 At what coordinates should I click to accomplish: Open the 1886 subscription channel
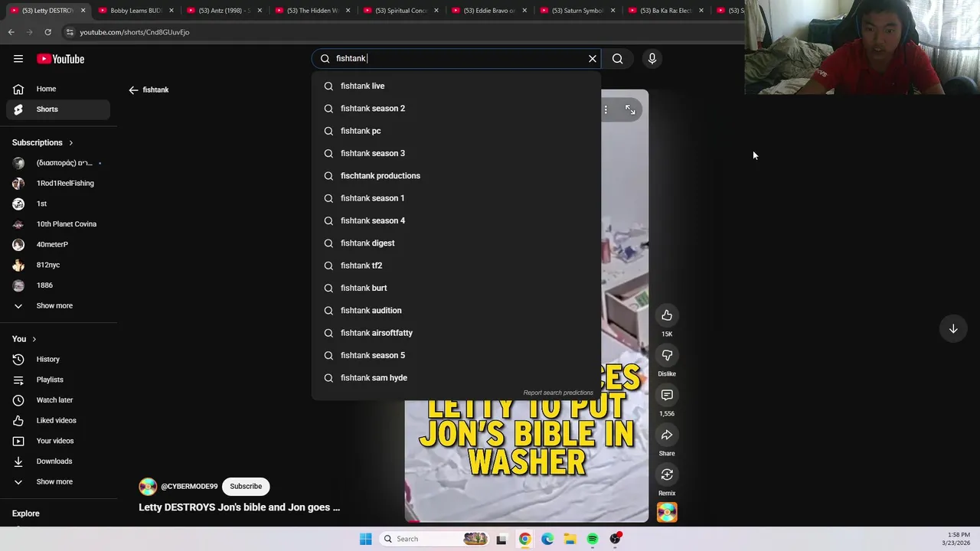pyautogui.click(x=58, y=285)
